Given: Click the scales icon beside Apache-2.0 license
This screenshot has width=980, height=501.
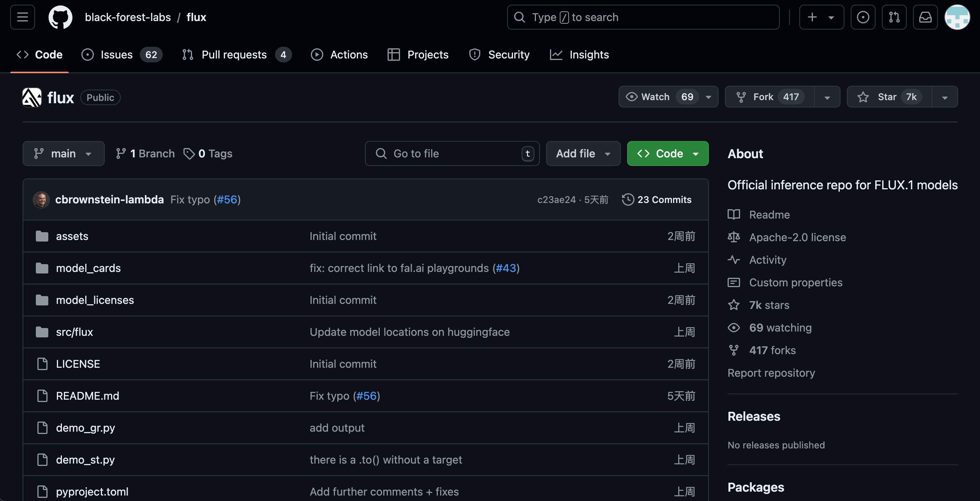Looking at the screenshot, I should click(734, 237).
